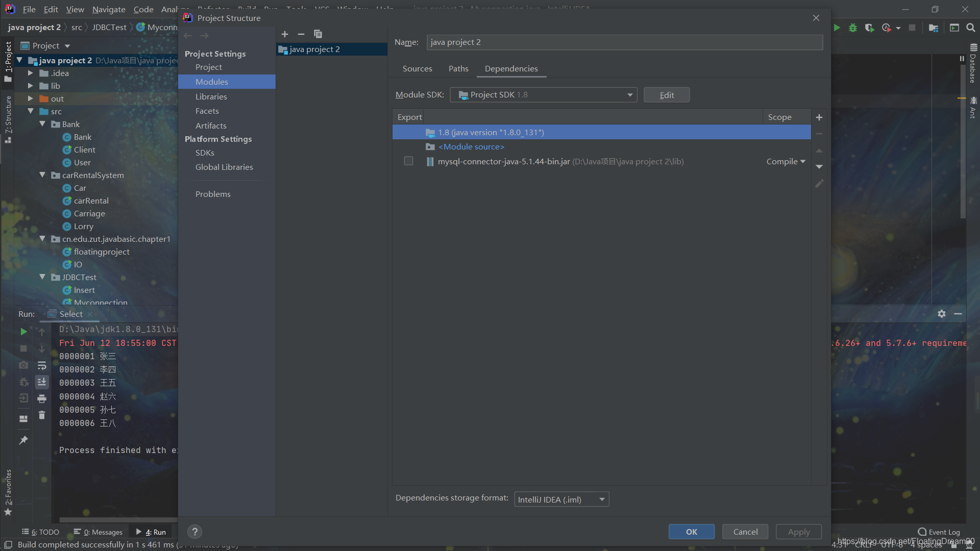Screen dimensions: 980x551
Task: Click the Edit SDK button
Action: 666,95
